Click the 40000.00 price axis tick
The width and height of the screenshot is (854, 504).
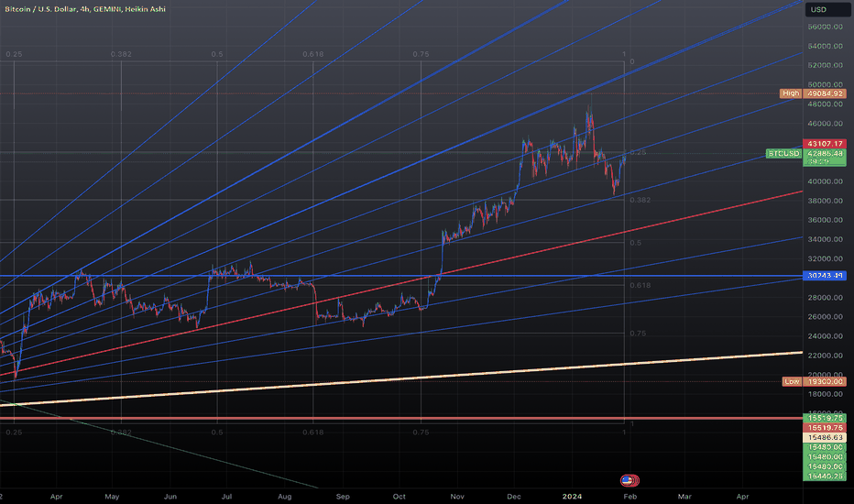coord(825,181)
